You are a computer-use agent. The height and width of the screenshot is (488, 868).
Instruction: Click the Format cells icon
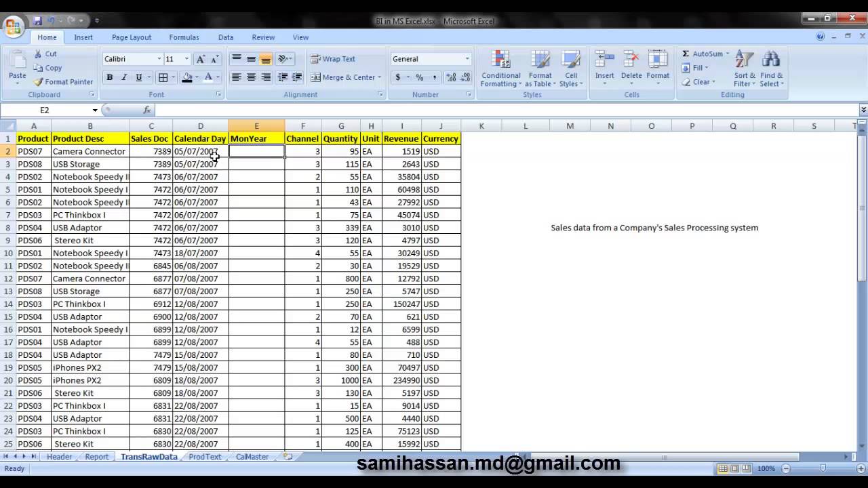(658, 60)
